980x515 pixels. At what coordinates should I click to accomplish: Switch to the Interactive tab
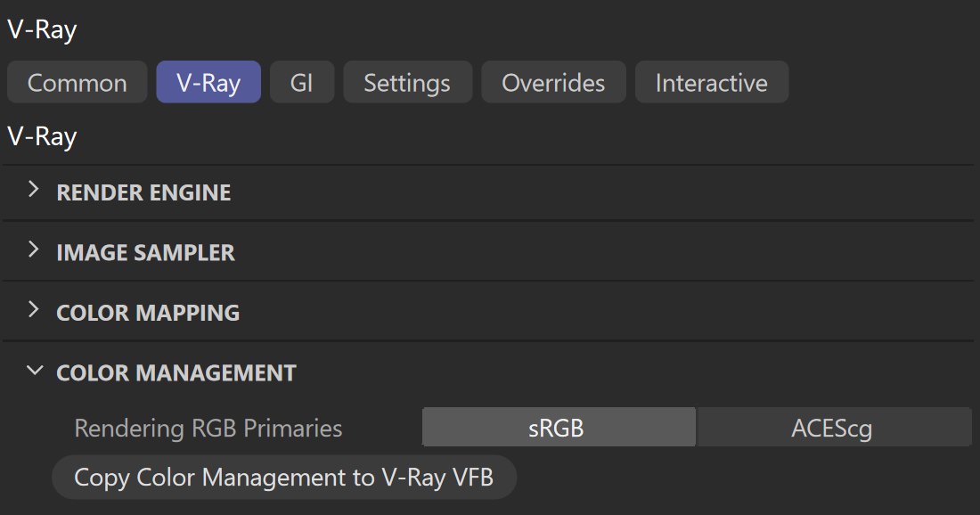[x=712, y=82]
